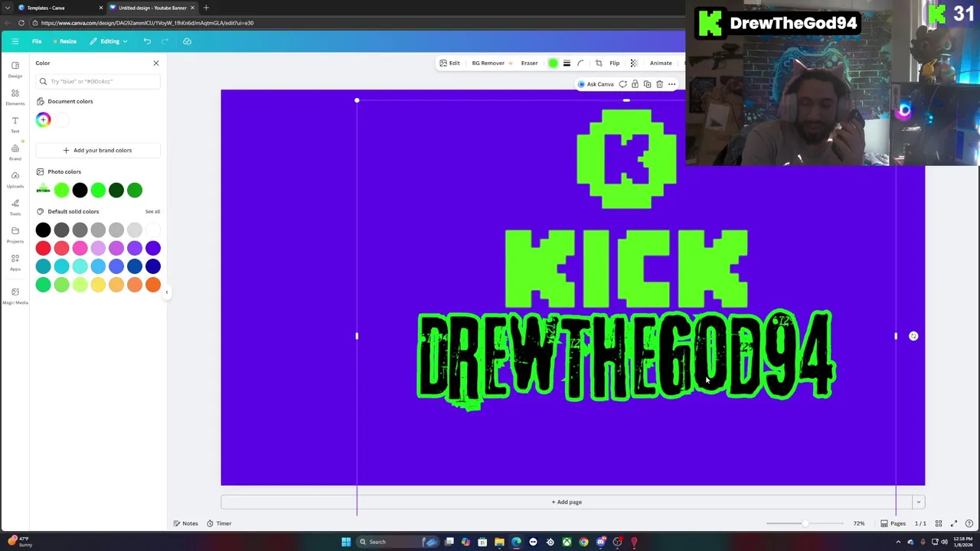
Task: Open the Elements panel
Action: (15, 96)
